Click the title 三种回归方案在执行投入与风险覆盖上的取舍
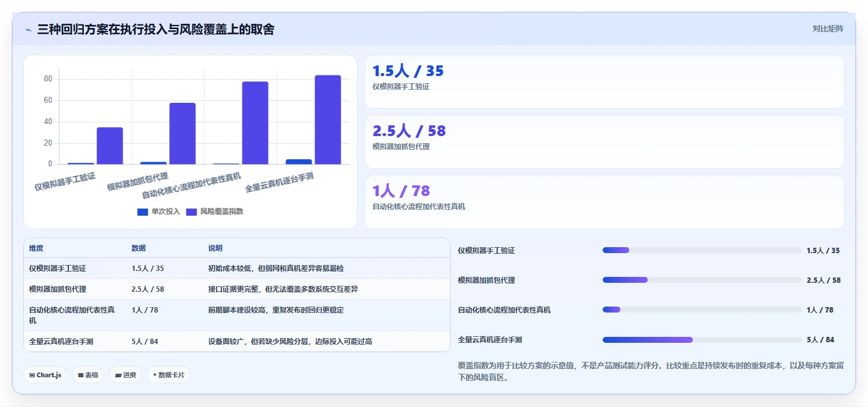 point(156,30)
